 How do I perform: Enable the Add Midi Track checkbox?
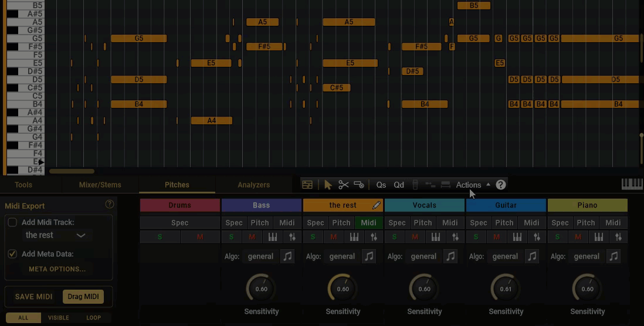pyautogui.click(x=12, y=222)
